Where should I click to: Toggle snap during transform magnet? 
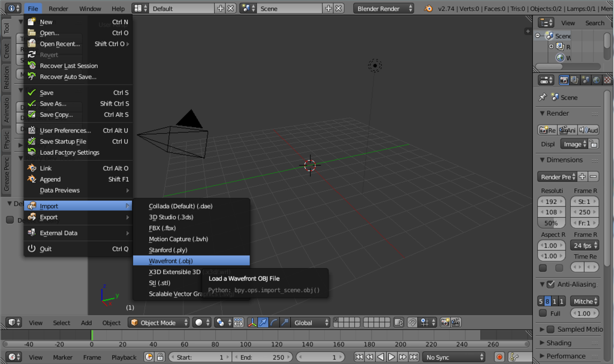pyautogui.click(x=413, y=323)
